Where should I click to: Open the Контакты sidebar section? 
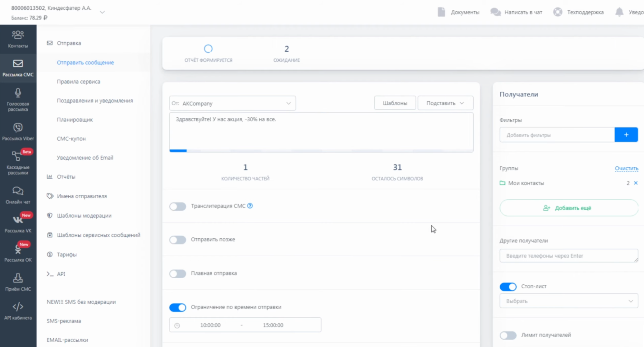pos(18,39)
